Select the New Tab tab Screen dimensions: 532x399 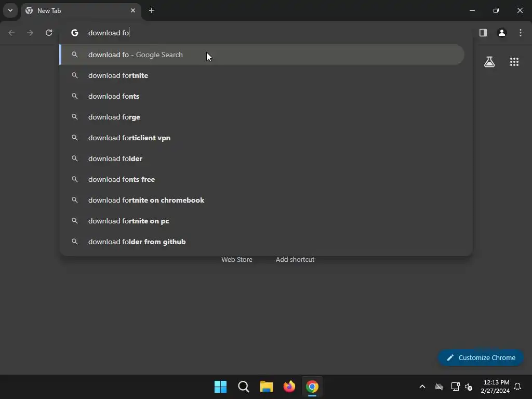pos(82,11)
